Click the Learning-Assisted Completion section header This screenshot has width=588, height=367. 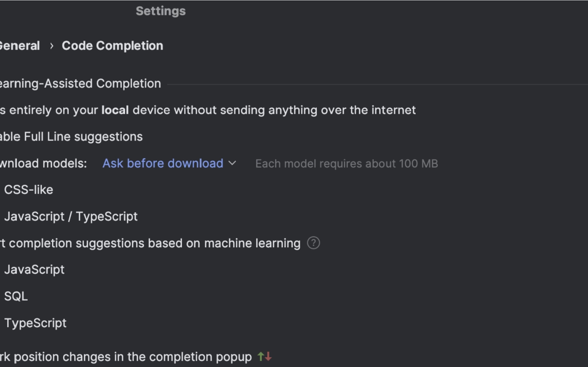point(80,84)
